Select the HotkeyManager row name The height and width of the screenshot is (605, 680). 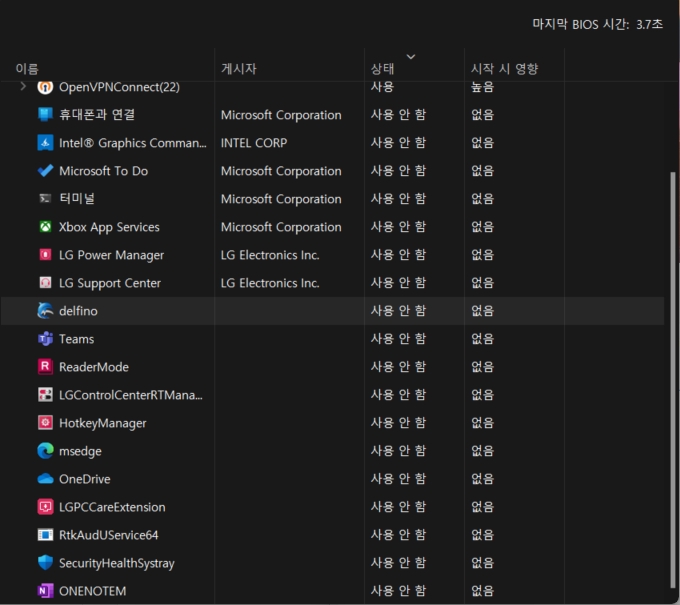(x=102, y=423)
